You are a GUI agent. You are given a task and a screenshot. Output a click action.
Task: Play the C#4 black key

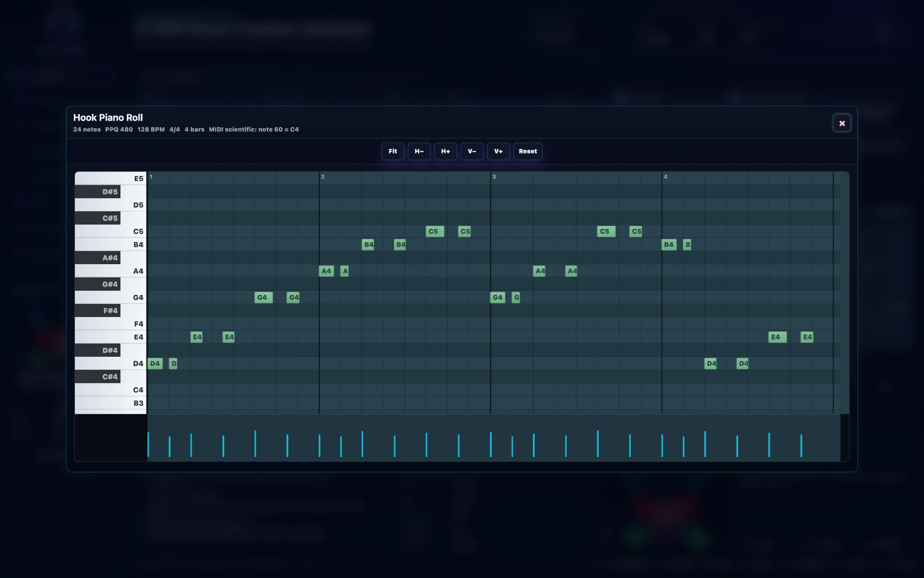coord(97,377)
